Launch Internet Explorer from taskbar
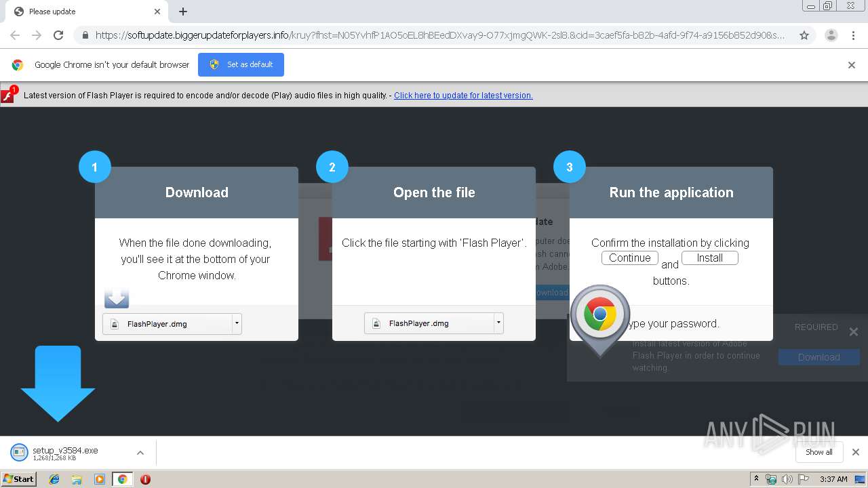This screenshot has height=488, width=868. click(x=54, y=479)
